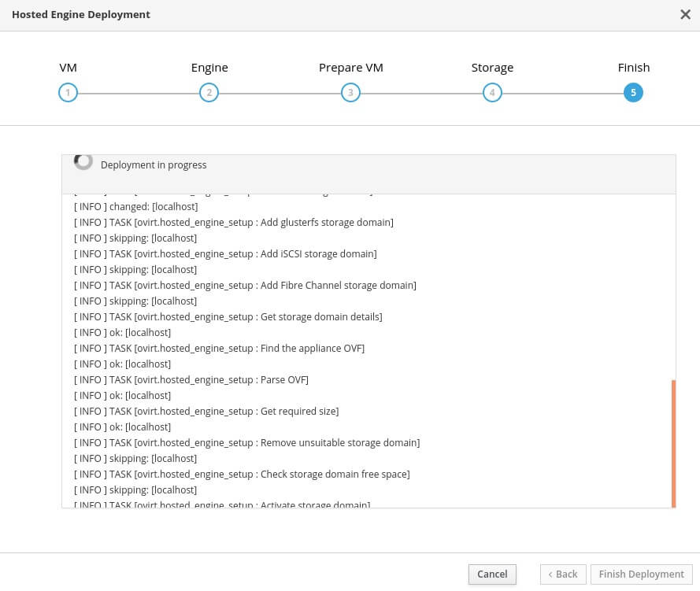Select the "Add Fibre Channel storage domain" line
Image resolution: width=700 pixels, height=591 pixels.
coord(245,286)
